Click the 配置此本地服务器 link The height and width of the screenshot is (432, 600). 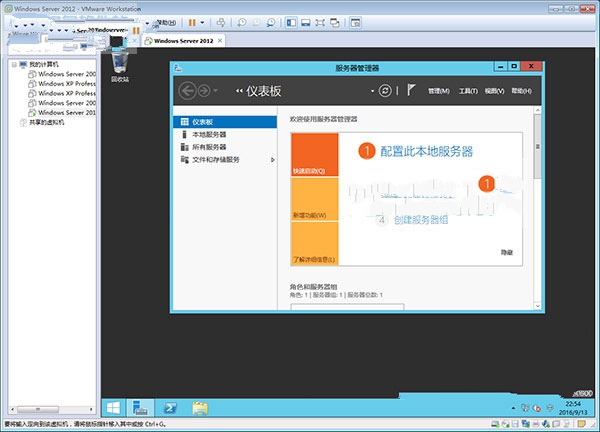coord(426,152)
